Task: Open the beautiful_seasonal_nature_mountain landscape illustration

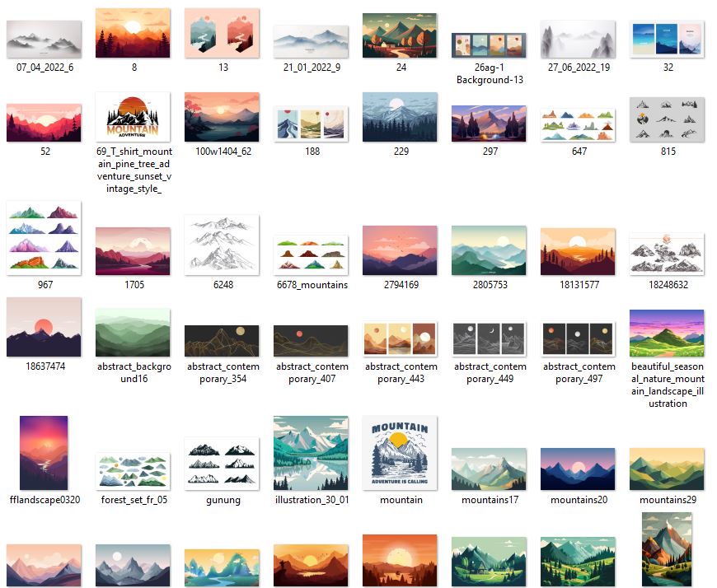Action: coord(667,333)
